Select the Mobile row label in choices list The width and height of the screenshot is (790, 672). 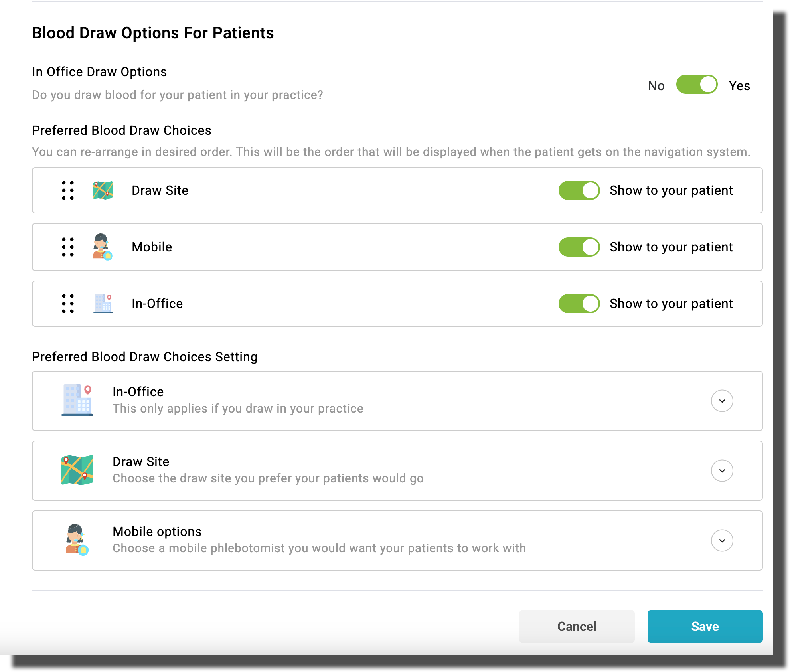(152, 247)
